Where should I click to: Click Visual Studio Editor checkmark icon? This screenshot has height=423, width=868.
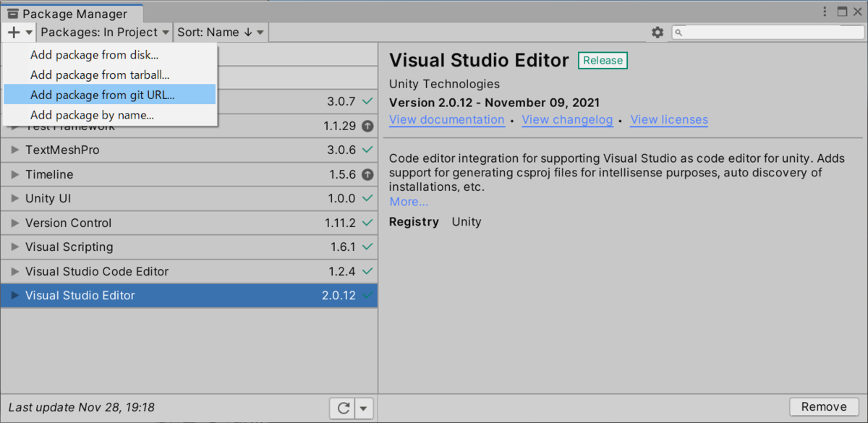click(367, 295)
